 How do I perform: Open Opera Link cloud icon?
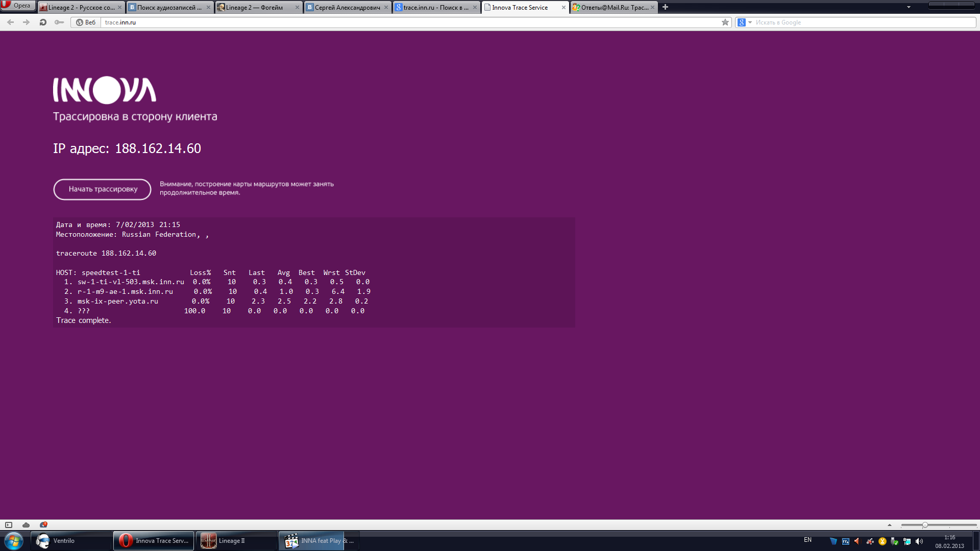tap(26, 525)
